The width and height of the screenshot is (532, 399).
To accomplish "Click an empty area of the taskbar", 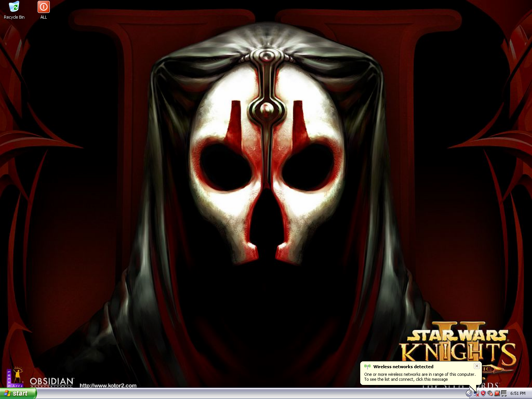I will click(228, 394).
